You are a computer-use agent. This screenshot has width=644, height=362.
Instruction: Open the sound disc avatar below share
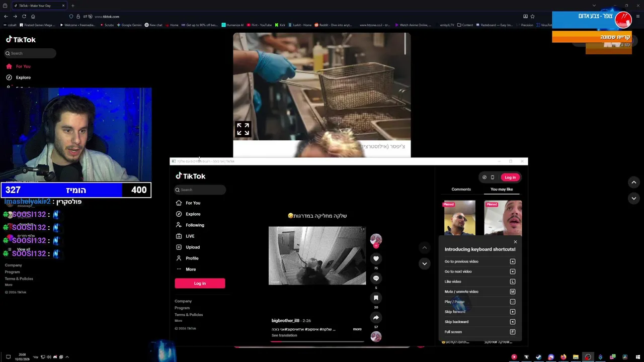click(x=376, y=337)
